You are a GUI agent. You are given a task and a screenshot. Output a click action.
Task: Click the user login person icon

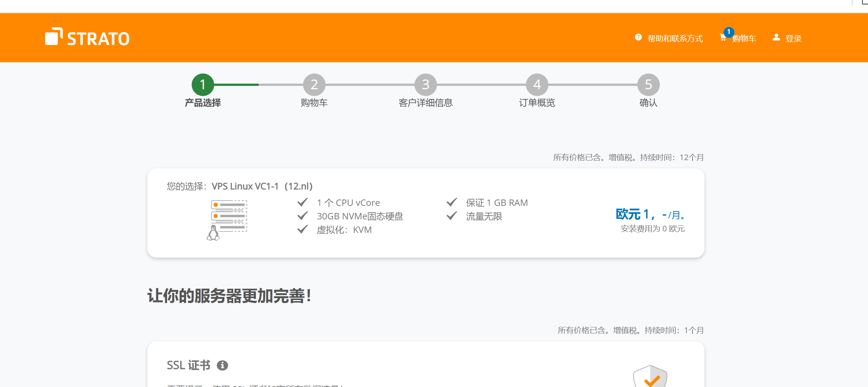776,37
